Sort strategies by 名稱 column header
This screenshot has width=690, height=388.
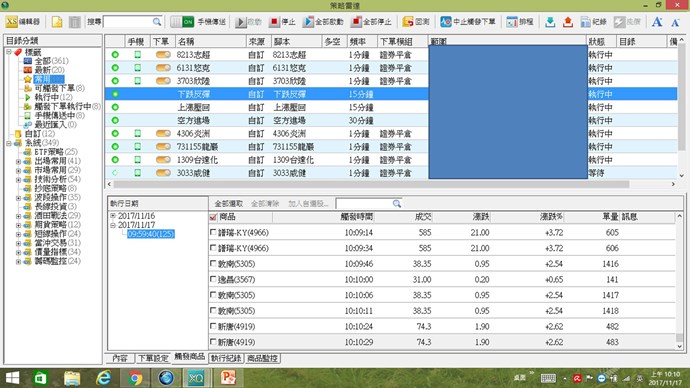210,41
